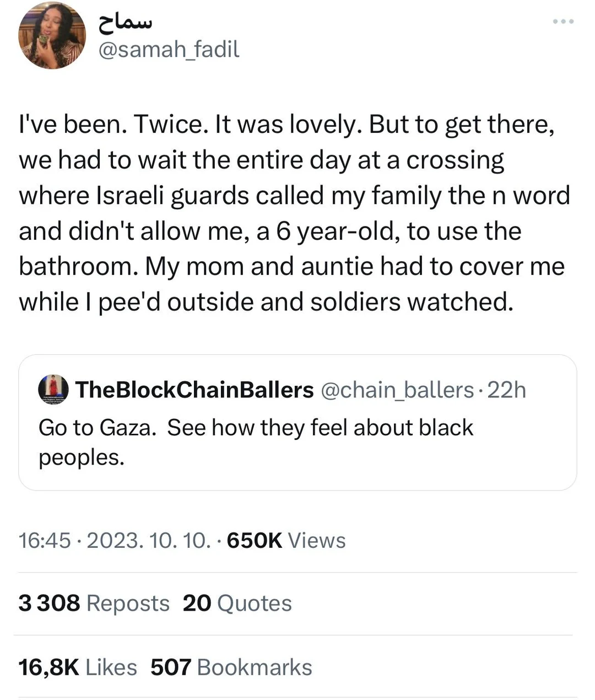Screen dimensions: 595x700
Task: Open TheBlockChainBallers display name
Action: pos(194,390)
